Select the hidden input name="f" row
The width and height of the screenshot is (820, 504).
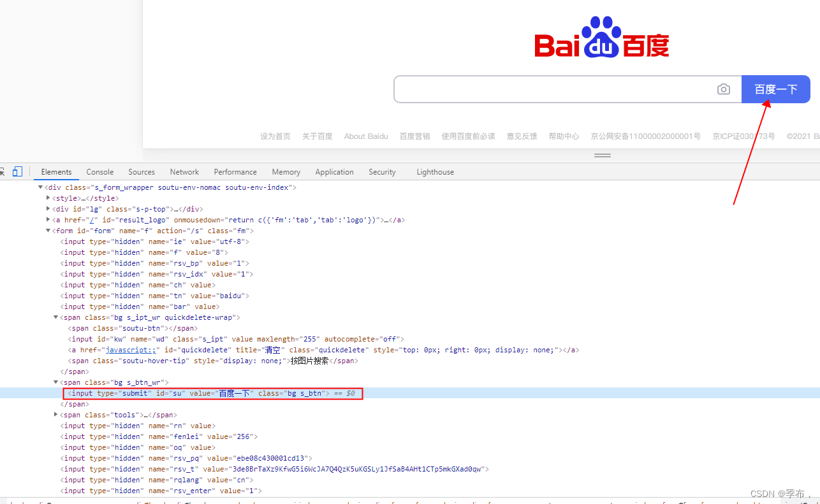pos(144,252)
